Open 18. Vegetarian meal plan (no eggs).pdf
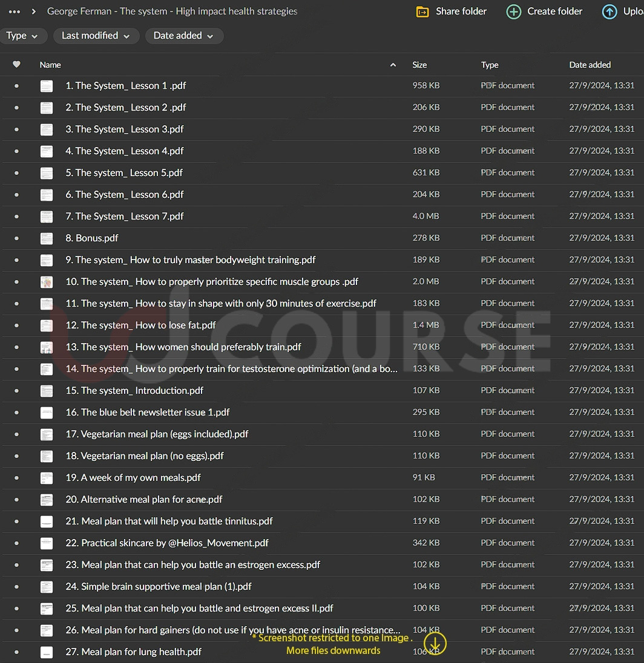The height and width of the screenshot is (663, 644). pyautogui.click(x=145, y=456)
